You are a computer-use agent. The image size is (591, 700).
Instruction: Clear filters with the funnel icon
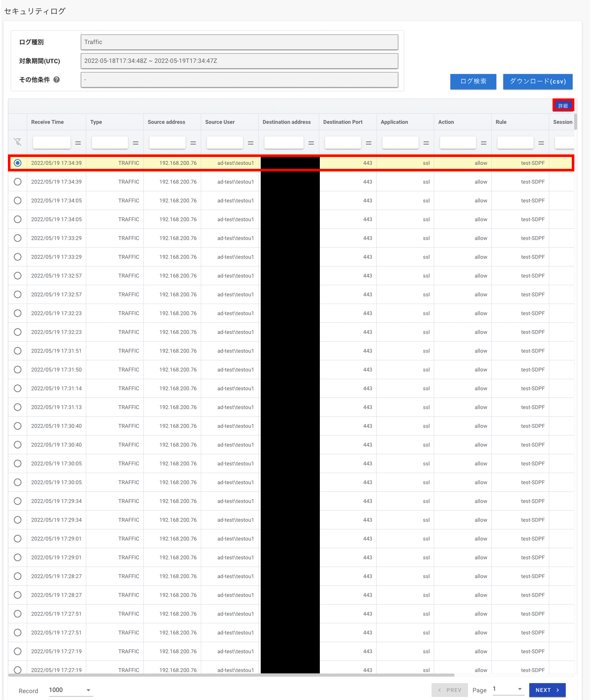18,142
